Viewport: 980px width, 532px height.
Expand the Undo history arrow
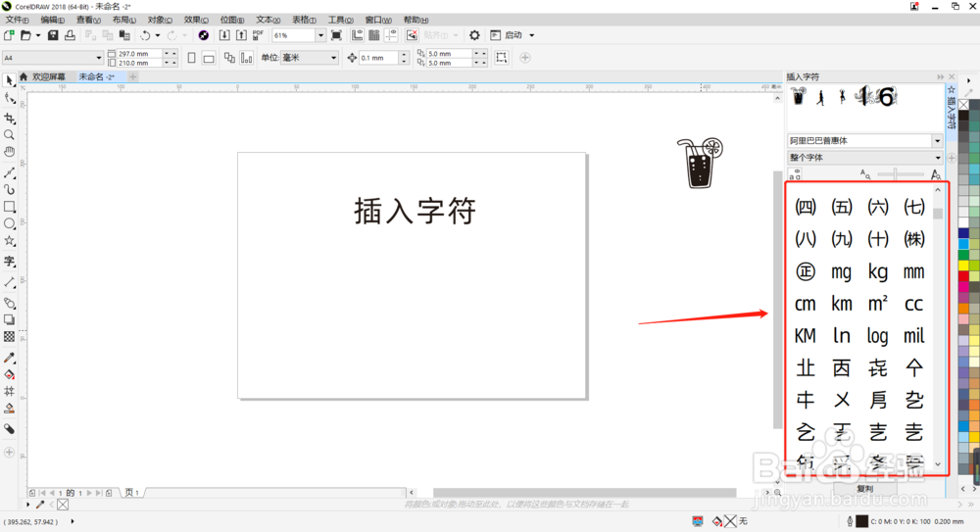pos(158,35)
